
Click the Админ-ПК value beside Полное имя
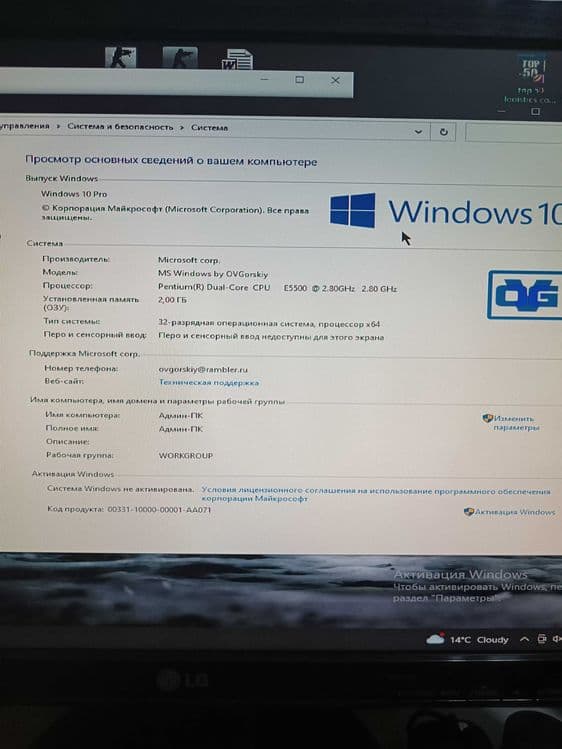pos(180,429)
